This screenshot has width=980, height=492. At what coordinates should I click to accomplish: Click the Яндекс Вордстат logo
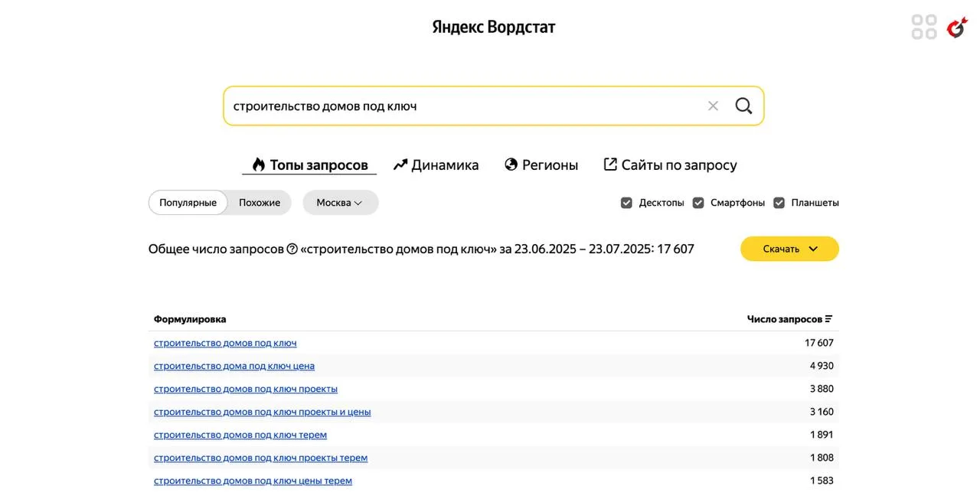(494, 27)
